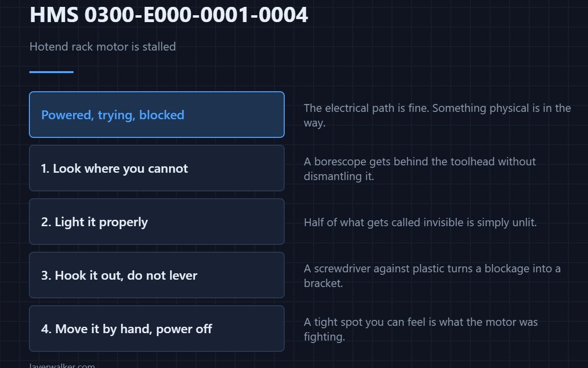Open the layerwalker.com footer link
The image size is (588, 368).
62,365
